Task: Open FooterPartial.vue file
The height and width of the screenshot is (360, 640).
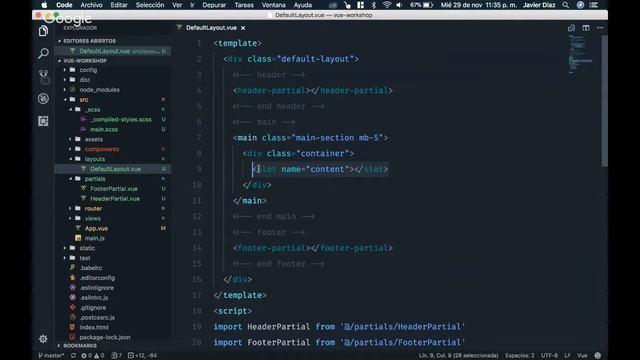Action: (114, 189)
